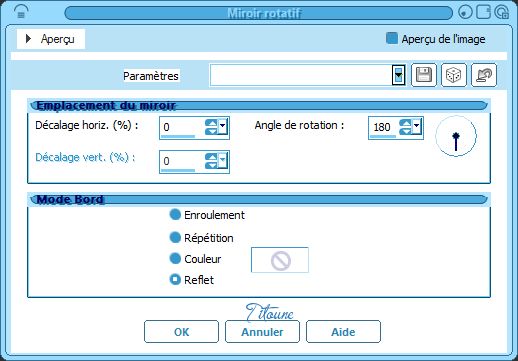Screen dimensions: 518x361
Task: Expand the Aperçu preview panel
Action: click(x=51, y=39)
